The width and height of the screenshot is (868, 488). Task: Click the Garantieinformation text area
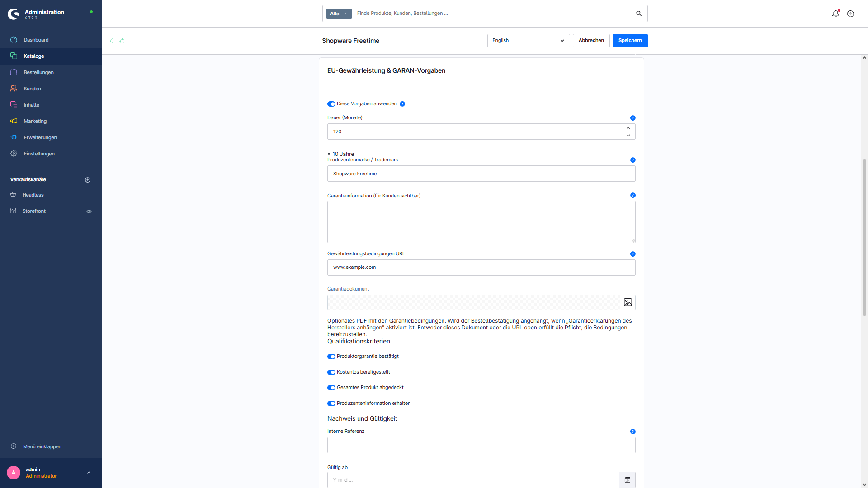tap(481, 222)
